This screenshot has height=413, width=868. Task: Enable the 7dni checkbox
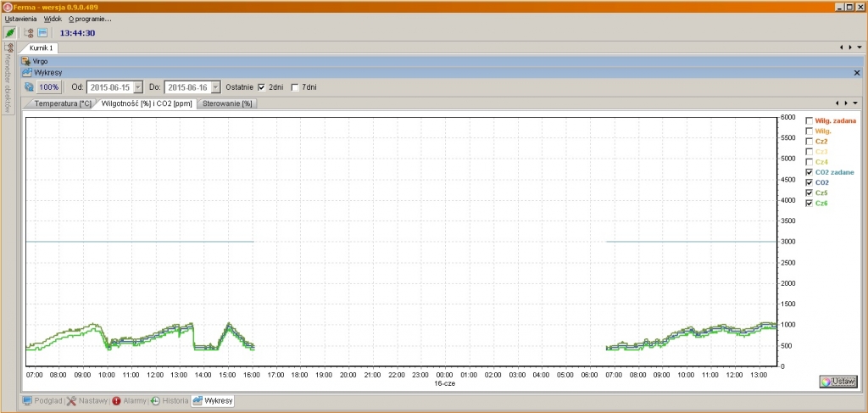(x=295, y=87)
